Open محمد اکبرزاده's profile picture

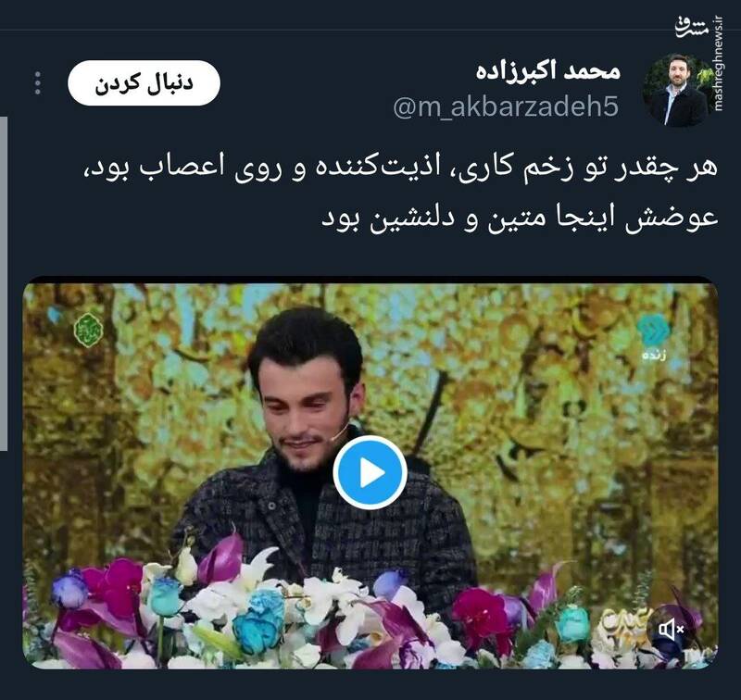click(x=679, y=92)
